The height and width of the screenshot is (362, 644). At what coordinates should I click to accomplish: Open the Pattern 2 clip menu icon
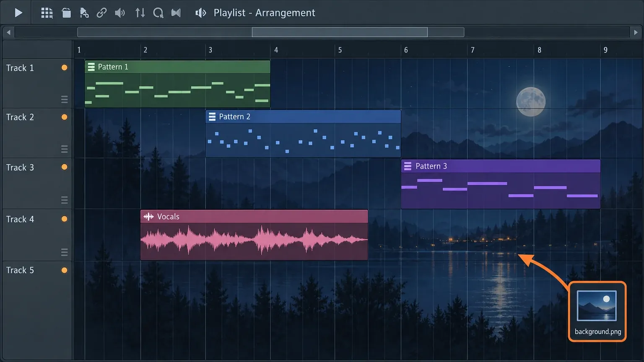click(x=212, y=117)
